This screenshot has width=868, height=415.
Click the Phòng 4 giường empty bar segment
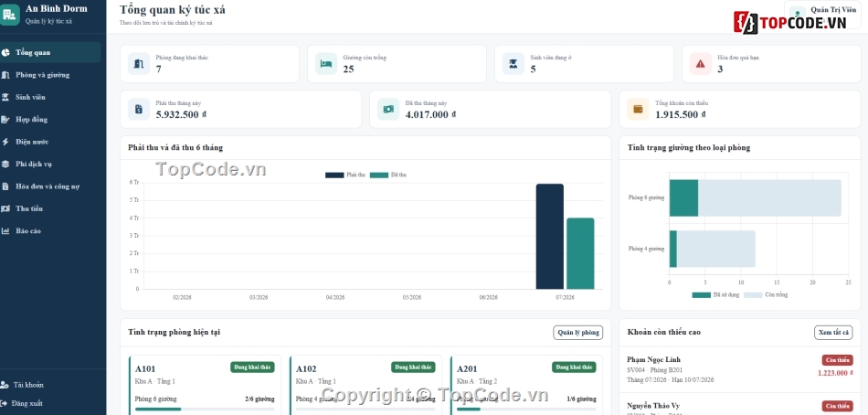click(715, 249)
